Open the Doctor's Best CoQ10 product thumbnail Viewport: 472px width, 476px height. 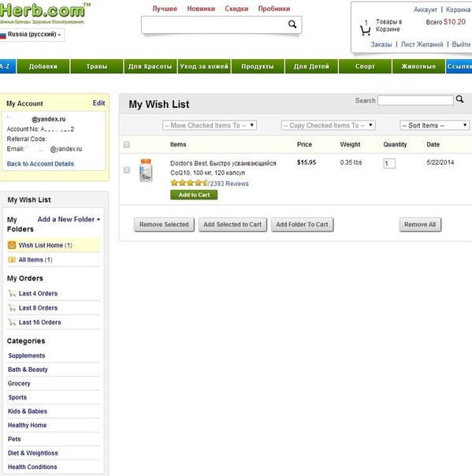146,170
